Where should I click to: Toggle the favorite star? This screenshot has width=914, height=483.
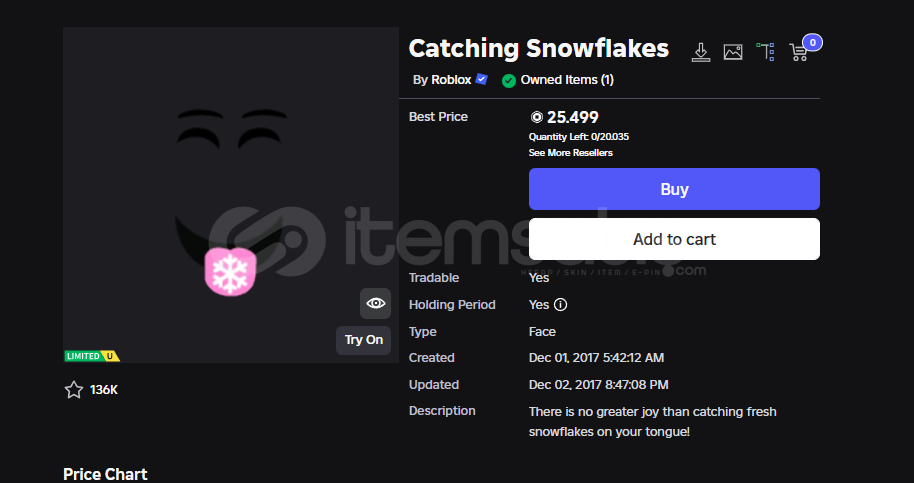click(74, 390)
